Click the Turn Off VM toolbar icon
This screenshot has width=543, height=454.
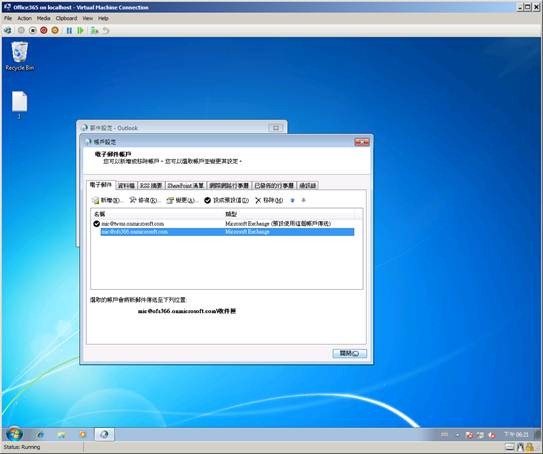33,30
